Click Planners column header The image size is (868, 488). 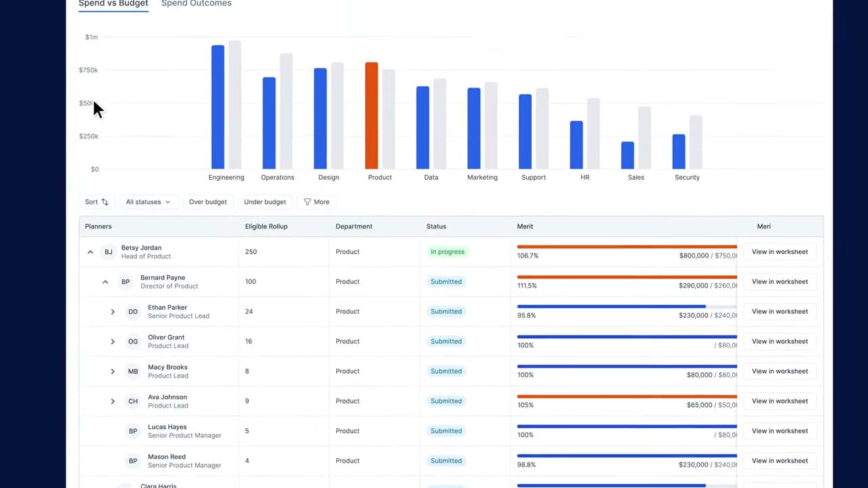(98, 226)
